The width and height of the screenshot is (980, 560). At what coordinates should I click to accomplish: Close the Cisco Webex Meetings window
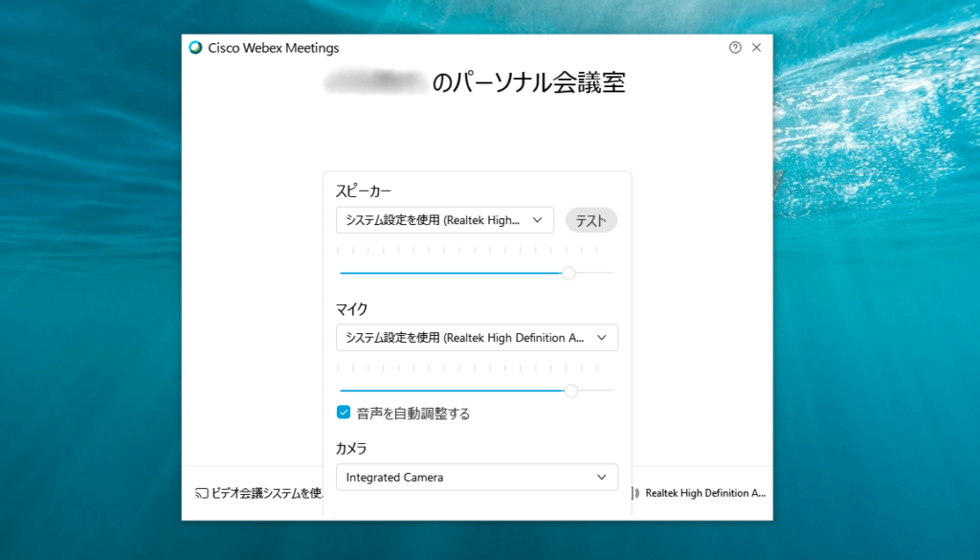(756, 48)
